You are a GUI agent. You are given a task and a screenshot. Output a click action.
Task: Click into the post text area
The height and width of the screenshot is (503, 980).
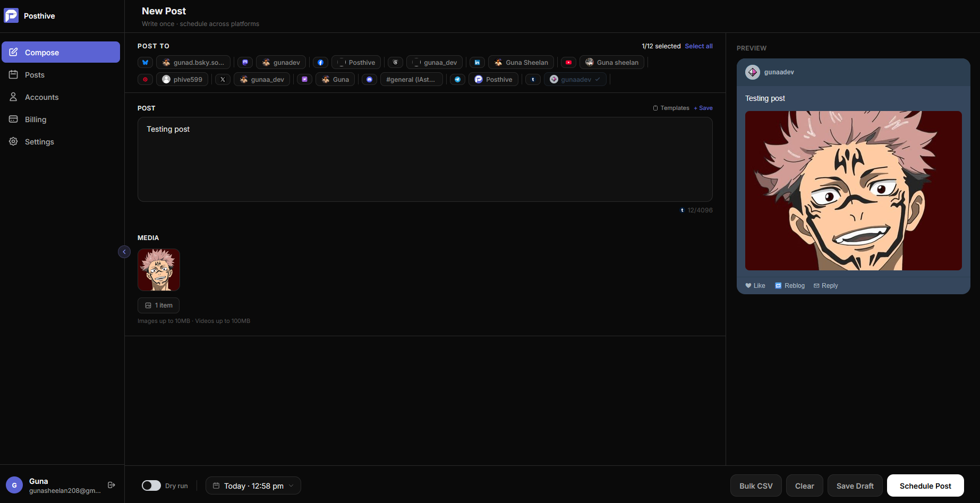point(425,159)
